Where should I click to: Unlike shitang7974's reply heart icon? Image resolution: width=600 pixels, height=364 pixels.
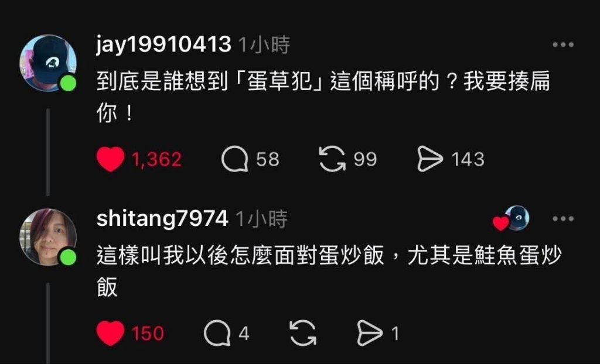click(110, 333)
